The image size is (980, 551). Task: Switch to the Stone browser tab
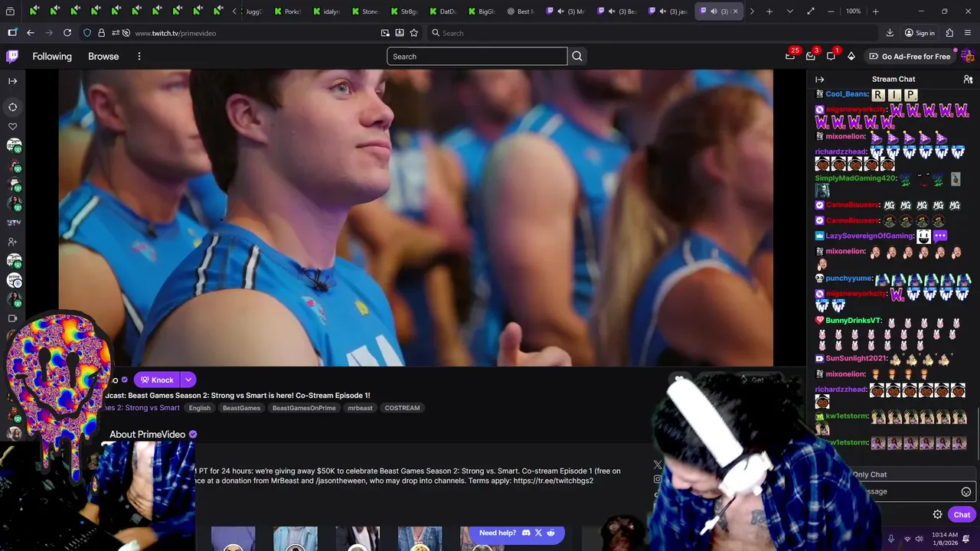pos(365,11)
